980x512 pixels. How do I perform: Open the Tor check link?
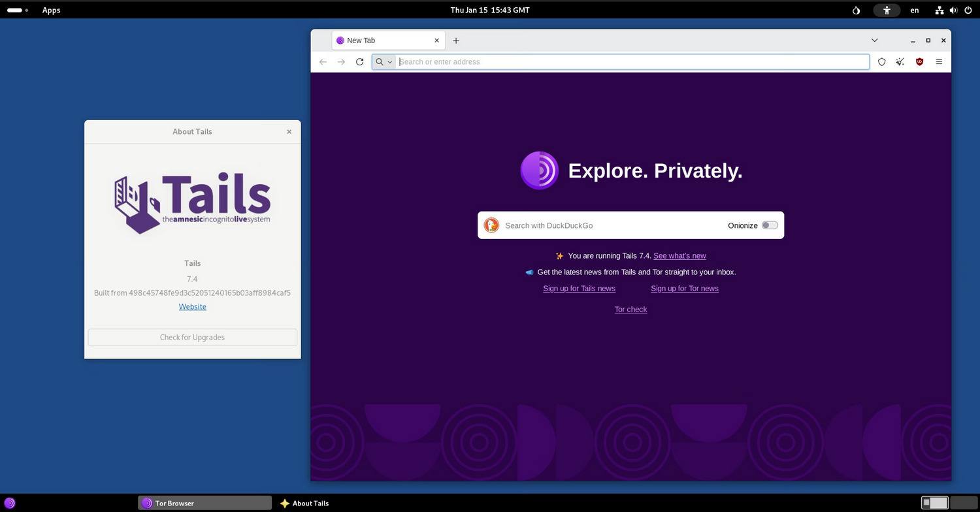tap(630, 310)
